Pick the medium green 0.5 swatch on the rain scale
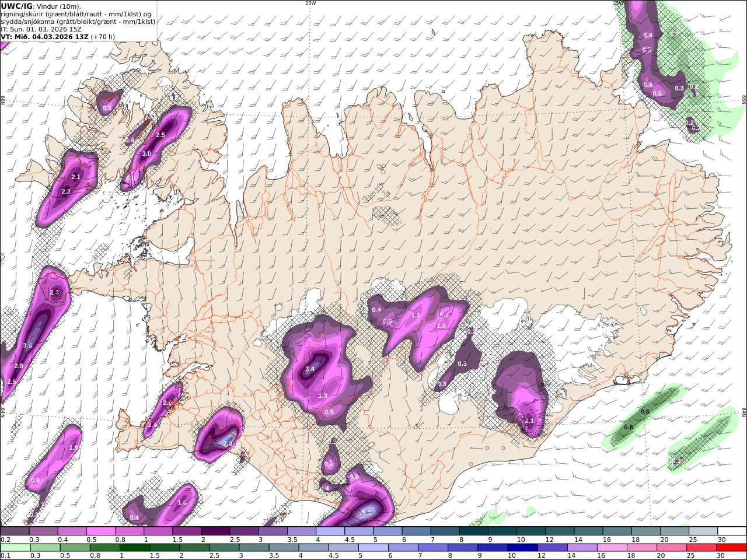 pos(75,547)
